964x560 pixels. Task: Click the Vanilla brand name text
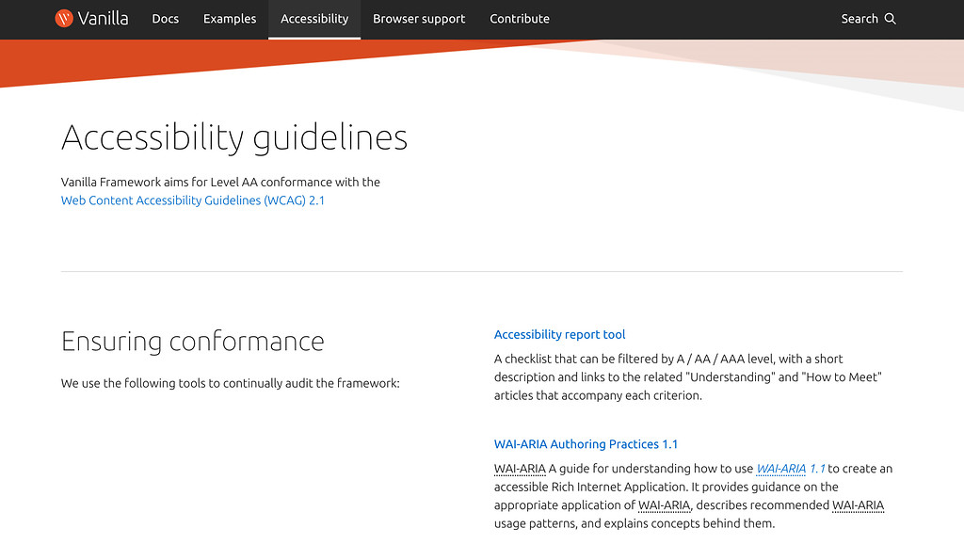point(105,18)
